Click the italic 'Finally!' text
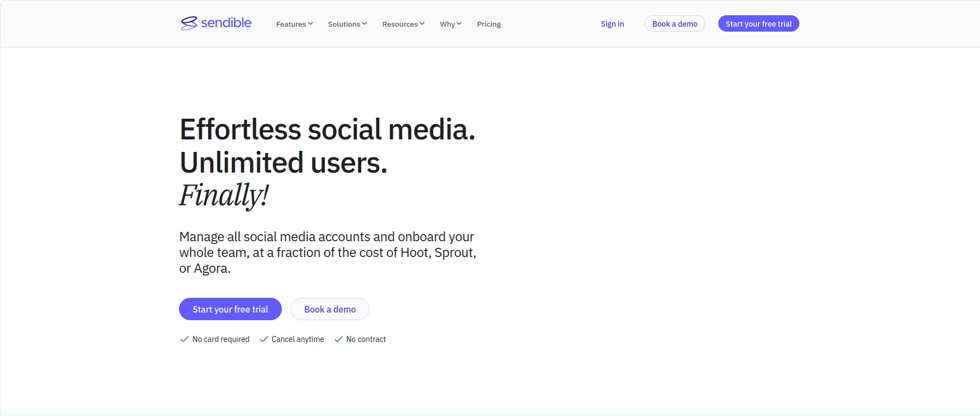 [224, 195]
